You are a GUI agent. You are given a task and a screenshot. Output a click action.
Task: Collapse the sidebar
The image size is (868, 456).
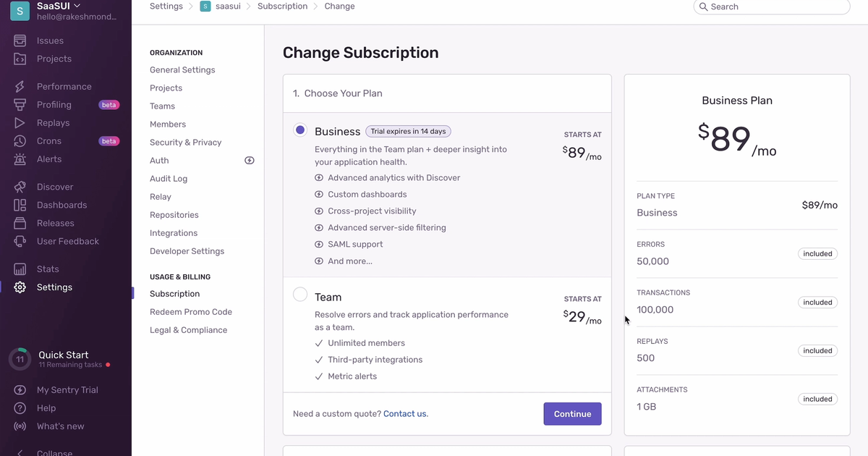[x=54, y=452]
